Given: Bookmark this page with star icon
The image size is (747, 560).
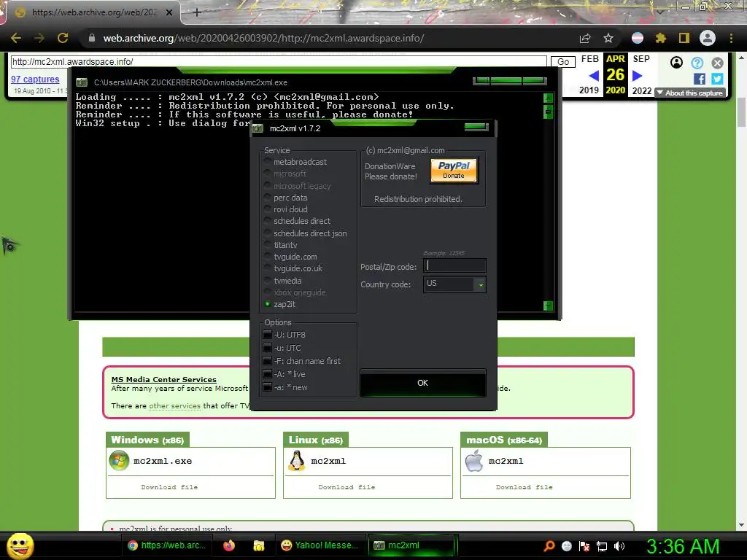Looking at the screenshot, I should (x=608, y=38).
